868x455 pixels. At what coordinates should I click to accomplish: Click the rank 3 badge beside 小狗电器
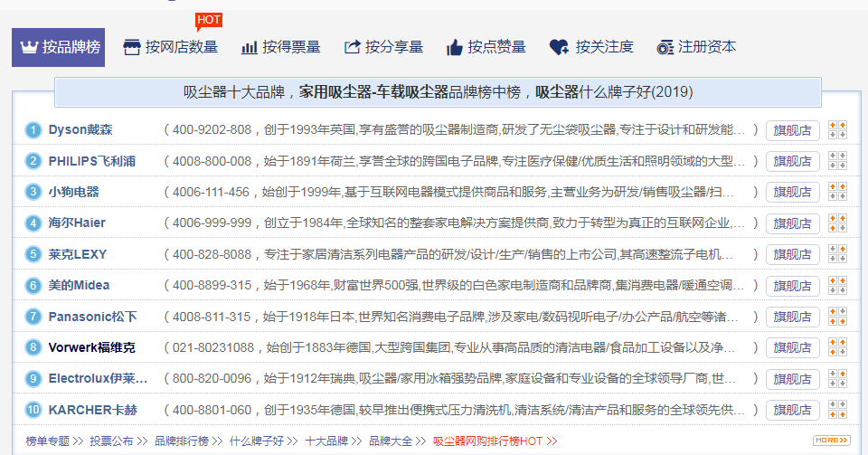tap(33, 192)
